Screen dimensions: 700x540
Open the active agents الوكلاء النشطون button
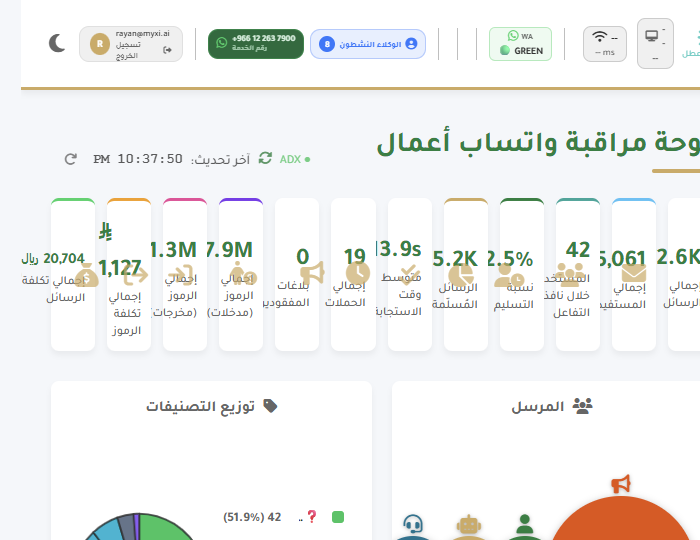pyautogui.click(x=368, y=44)
